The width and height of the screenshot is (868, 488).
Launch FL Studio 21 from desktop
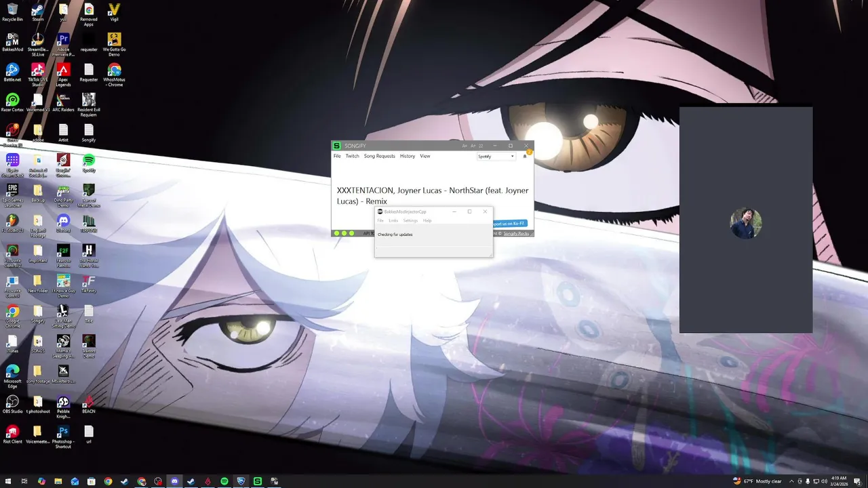12,223
